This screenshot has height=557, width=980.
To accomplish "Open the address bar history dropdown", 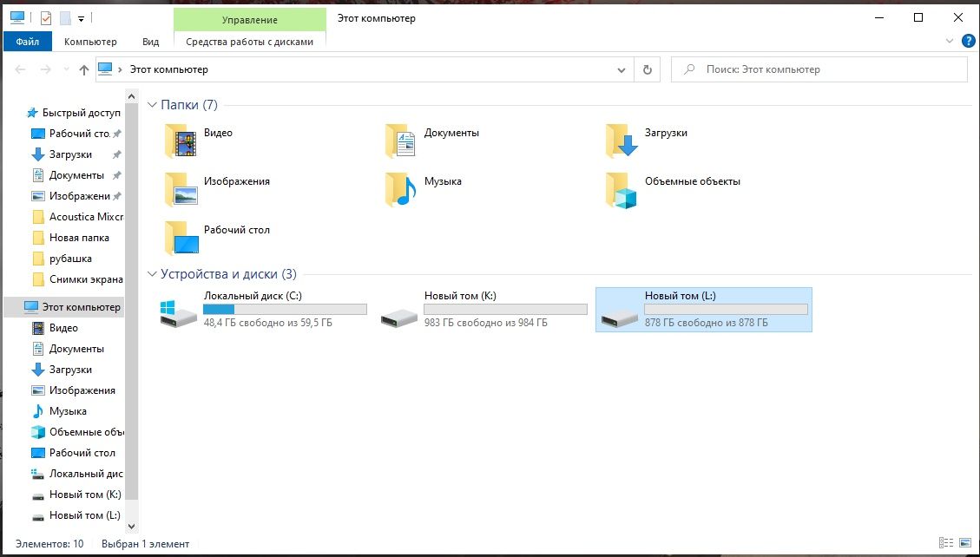I will coord(622,70).
